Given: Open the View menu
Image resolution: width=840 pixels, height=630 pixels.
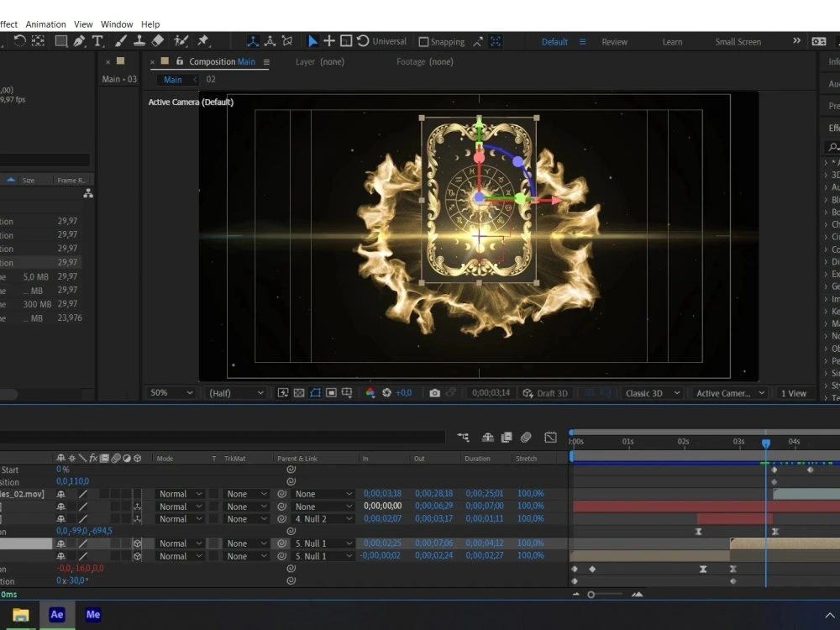Looking at the screenshot, I should coord(83,24).
